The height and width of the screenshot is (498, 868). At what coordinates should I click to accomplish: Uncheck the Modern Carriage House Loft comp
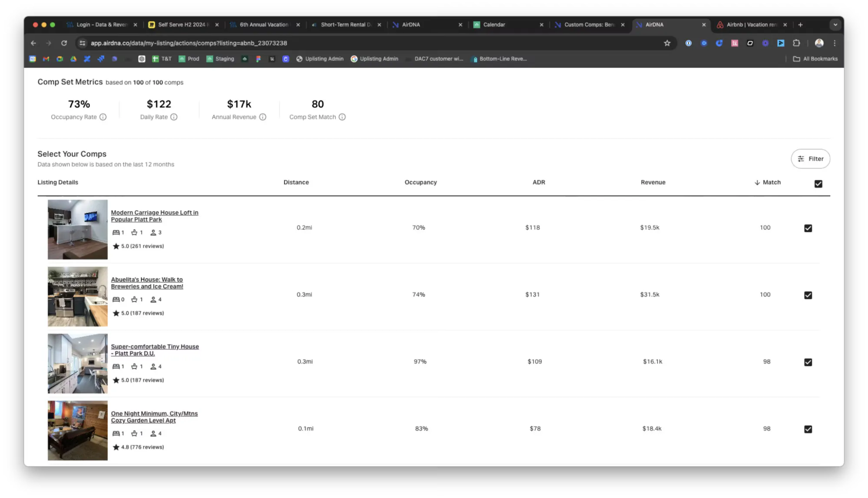(x=808, y=228)
